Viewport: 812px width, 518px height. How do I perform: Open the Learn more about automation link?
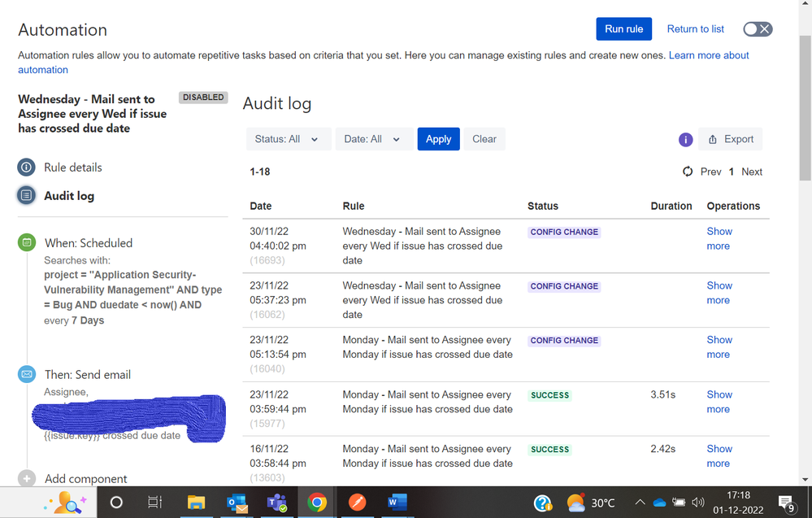pos(709,55)
